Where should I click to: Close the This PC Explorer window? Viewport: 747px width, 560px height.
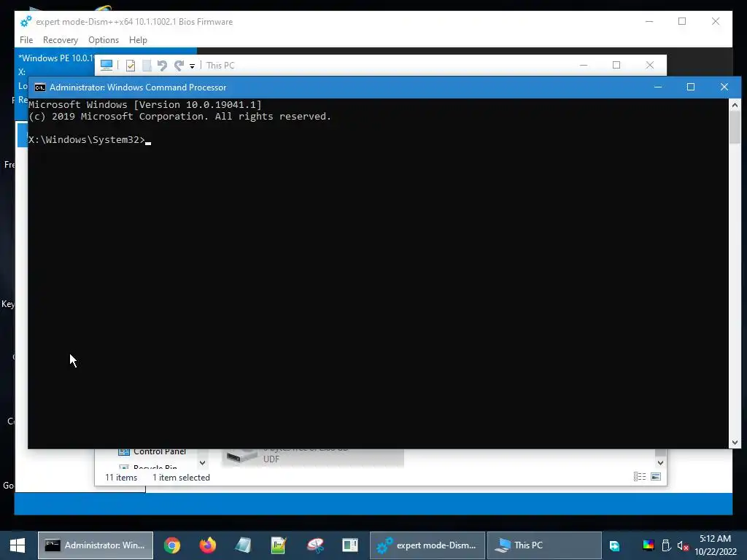click(x=650, y=65)
